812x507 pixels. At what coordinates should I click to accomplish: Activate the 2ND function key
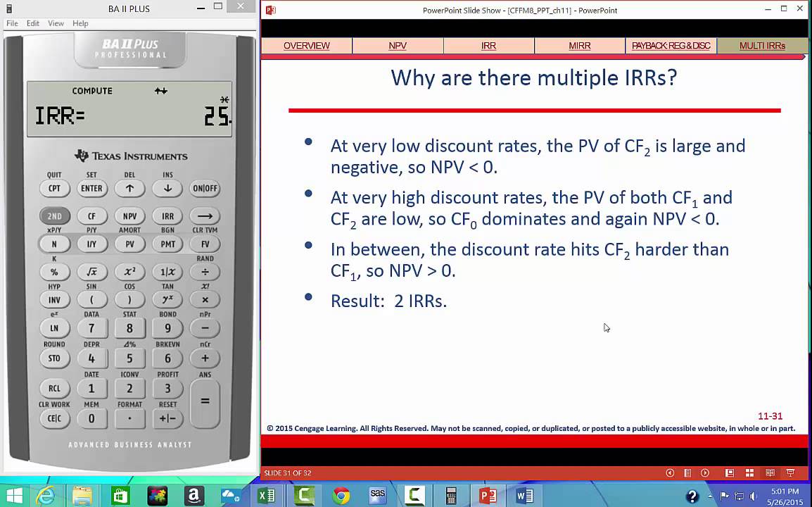(54, 216)
